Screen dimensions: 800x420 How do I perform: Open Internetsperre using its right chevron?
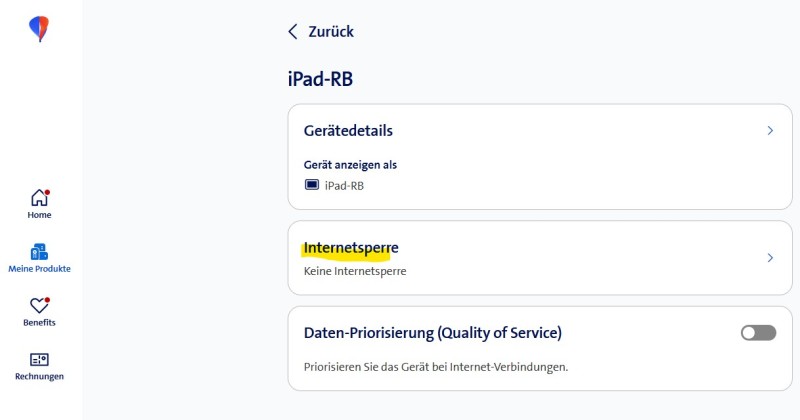tap(769, 258)
